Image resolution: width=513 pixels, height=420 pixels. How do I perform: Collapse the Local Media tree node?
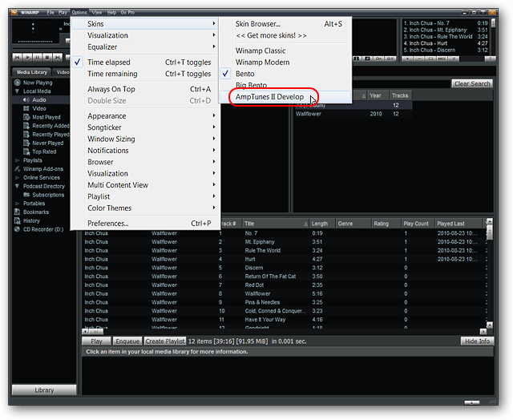pyautogui.click(x=17, y=91)
